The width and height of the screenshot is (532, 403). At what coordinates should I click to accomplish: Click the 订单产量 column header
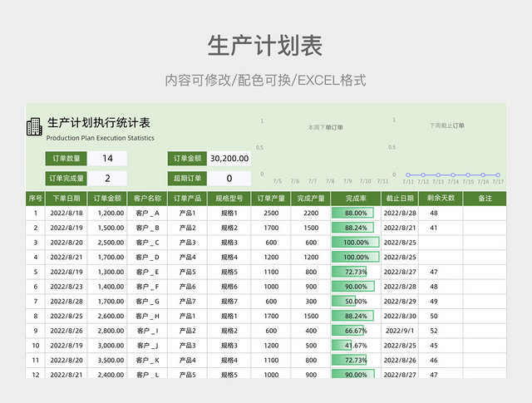click(x=271, y=199)
